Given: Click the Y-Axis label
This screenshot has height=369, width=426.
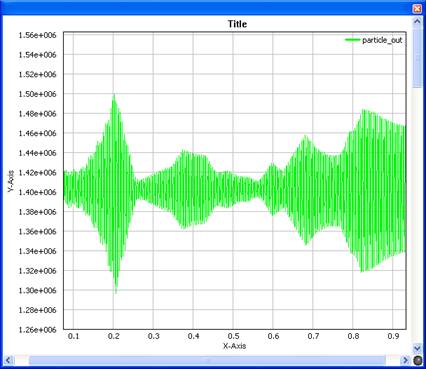Looking at the screenshot, I should pos(11,181).
